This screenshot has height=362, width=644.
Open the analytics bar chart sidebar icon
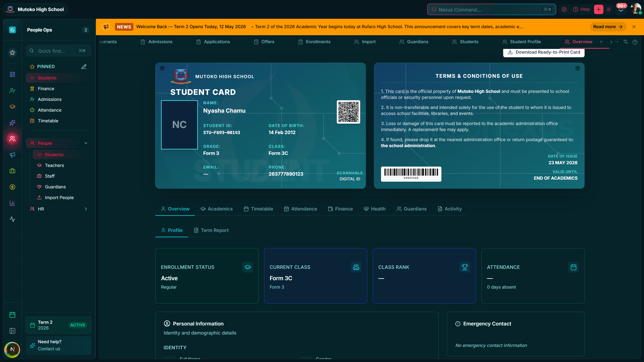click(12, 203)
